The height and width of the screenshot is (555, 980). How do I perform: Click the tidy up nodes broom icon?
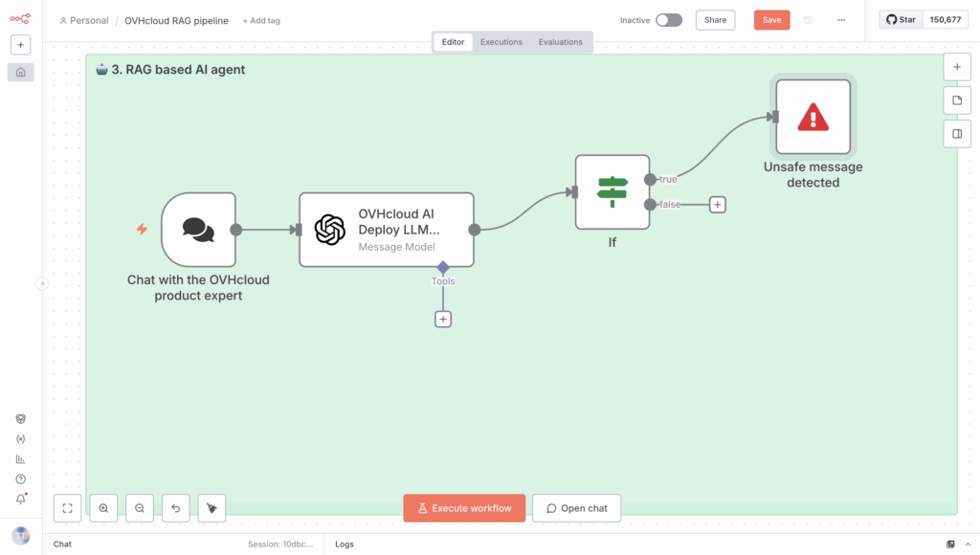(212, 508)
